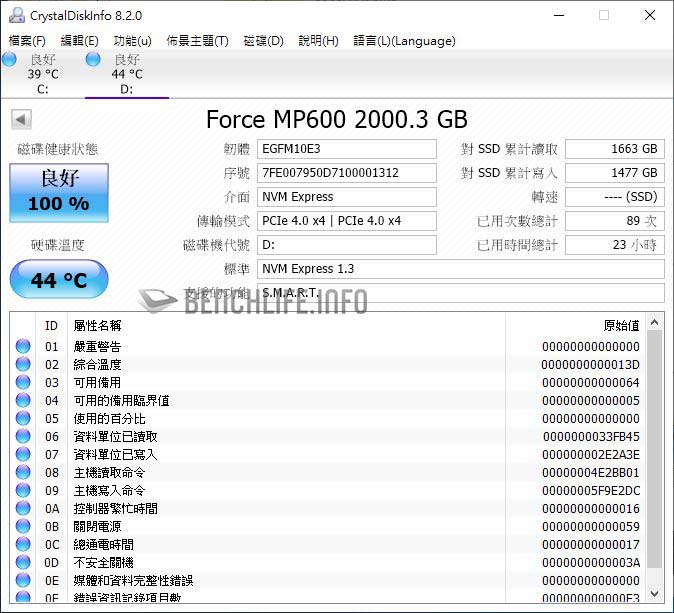Click the CrystalDiskInfo app icon in title bar
Image resolution: width=674 pixels, height=613 pixels.
click(15, 15)
